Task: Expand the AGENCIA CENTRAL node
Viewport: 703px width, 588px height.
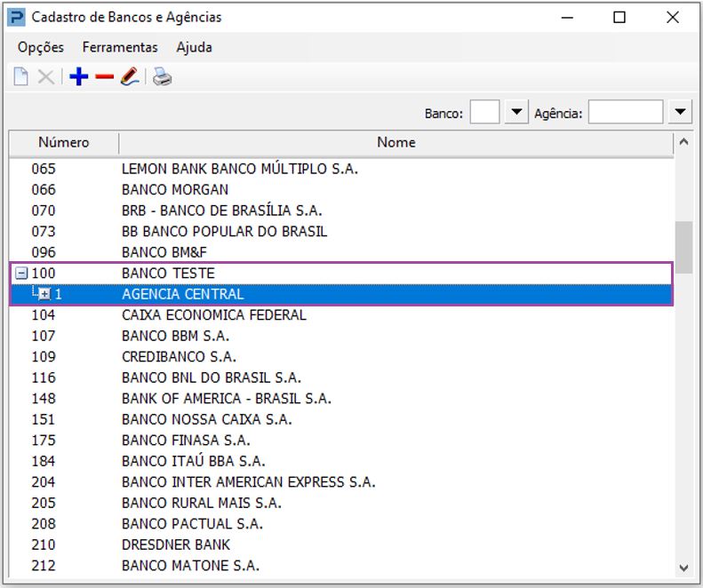Action: click(x=44, y=294)
